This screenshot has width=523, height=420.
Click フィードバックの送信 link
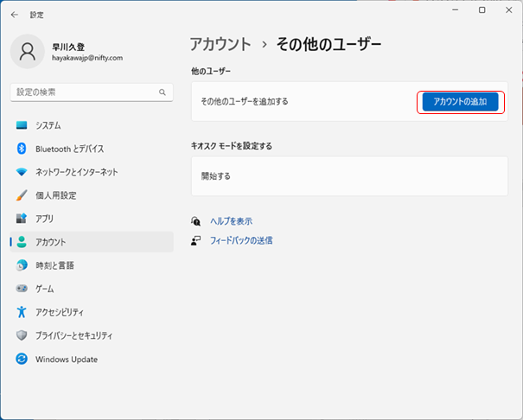point(241,240)
